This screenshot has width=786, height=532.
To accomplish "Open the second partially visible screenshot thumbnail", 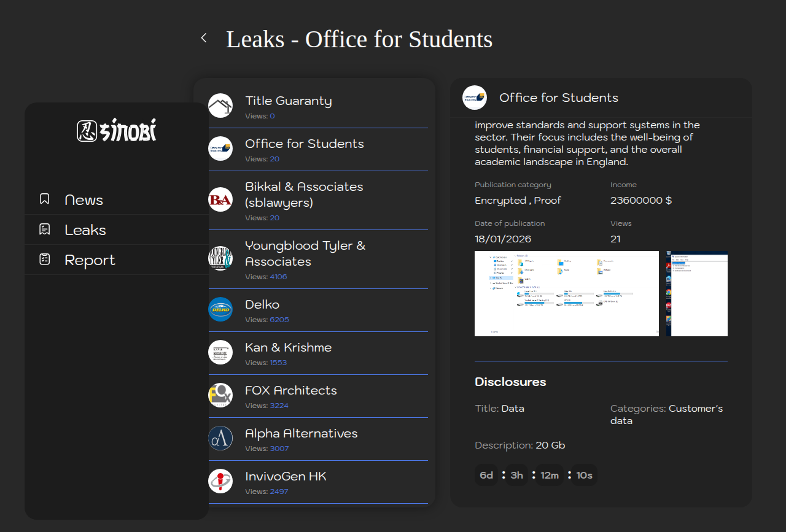I will coord(697,293).
